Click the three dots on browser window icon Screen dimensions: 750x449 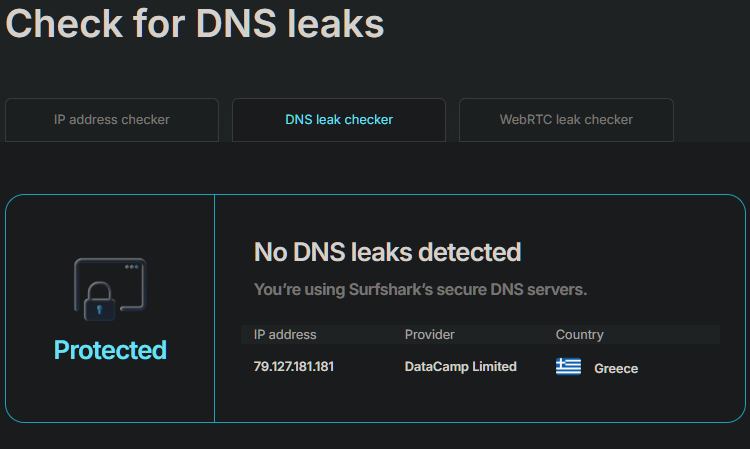point(131,268)
